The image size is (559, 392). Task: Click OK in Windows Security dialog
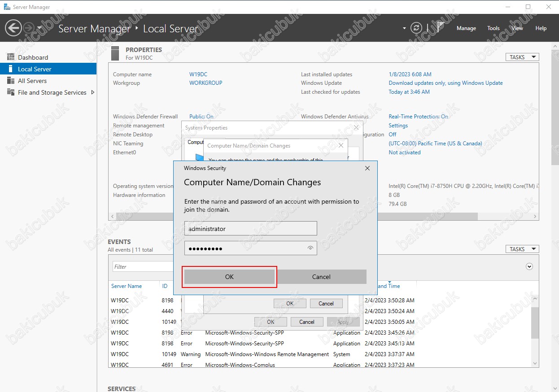[229, 277]
